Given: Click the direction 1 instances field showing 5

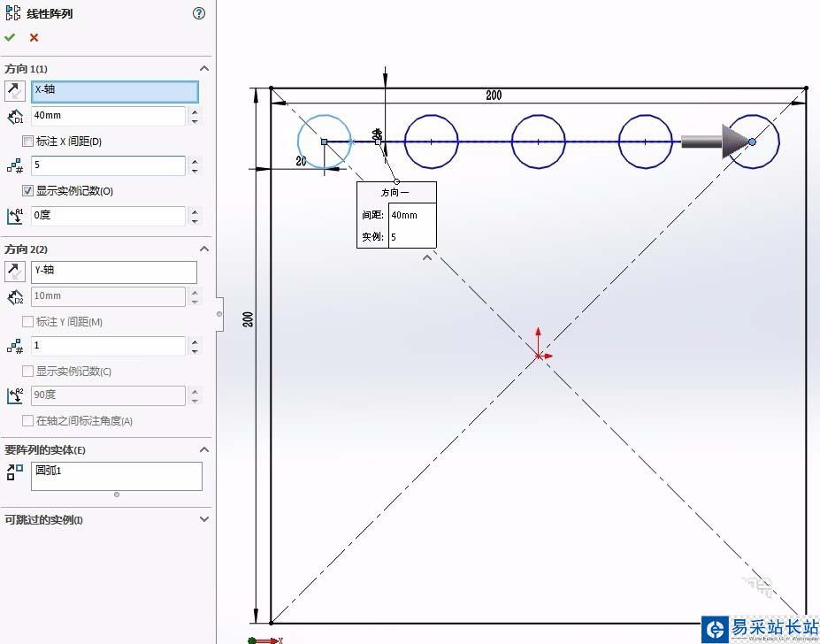Looking at the screenshot, I should (x=108, y=165).
